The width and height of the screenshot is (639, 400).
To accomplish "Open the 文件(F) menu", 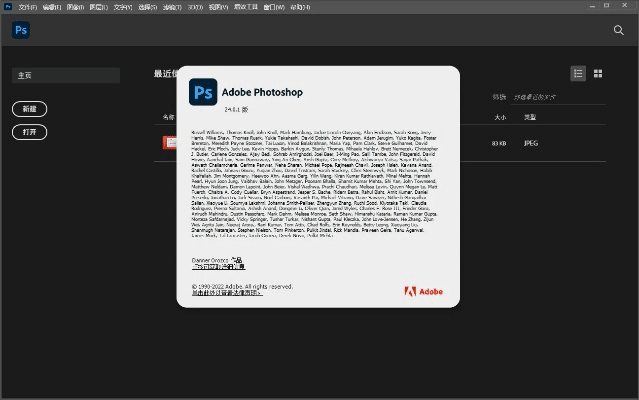I will click(x=28, y=6).
